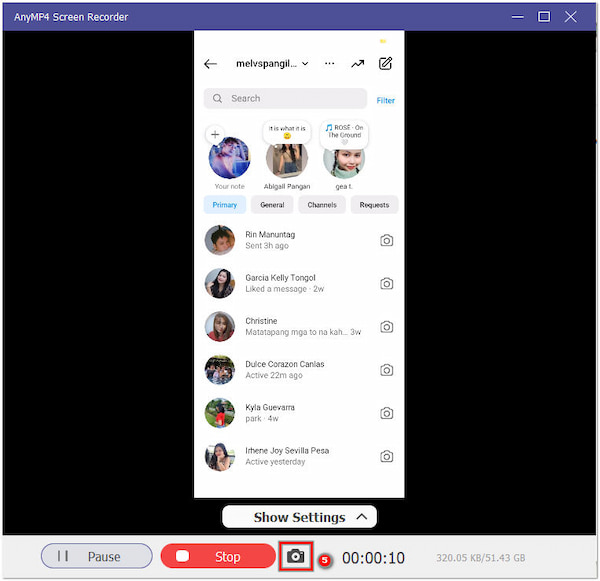Maximize the AnyMP4 Screen Recorder window

(x=544, y=17)
